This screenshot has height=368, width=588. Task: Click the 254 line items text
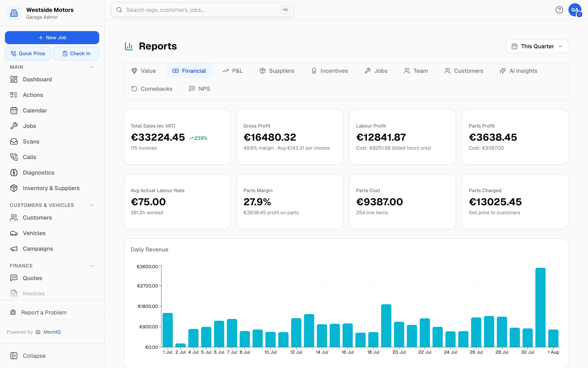pyautogui.click(x=372, y=212)
